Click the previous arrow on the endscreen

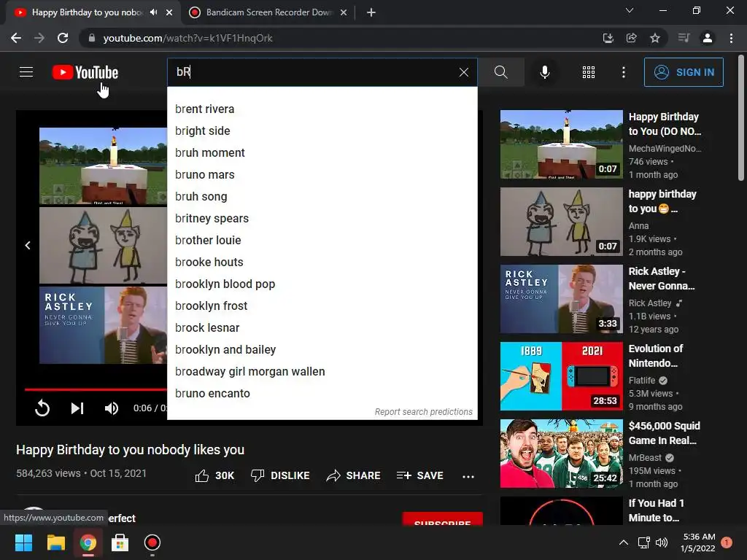click(x=28, y=245)
